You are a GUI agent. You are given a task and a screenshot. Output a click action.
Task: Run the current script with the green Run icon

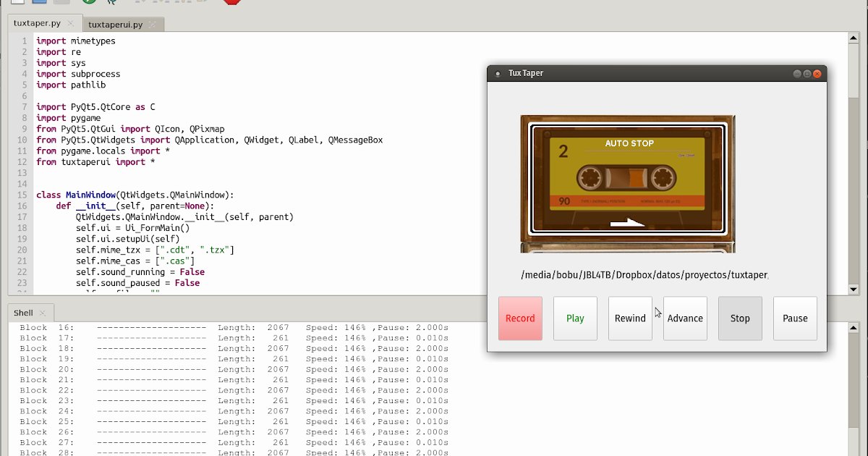[x=88, y=3]
